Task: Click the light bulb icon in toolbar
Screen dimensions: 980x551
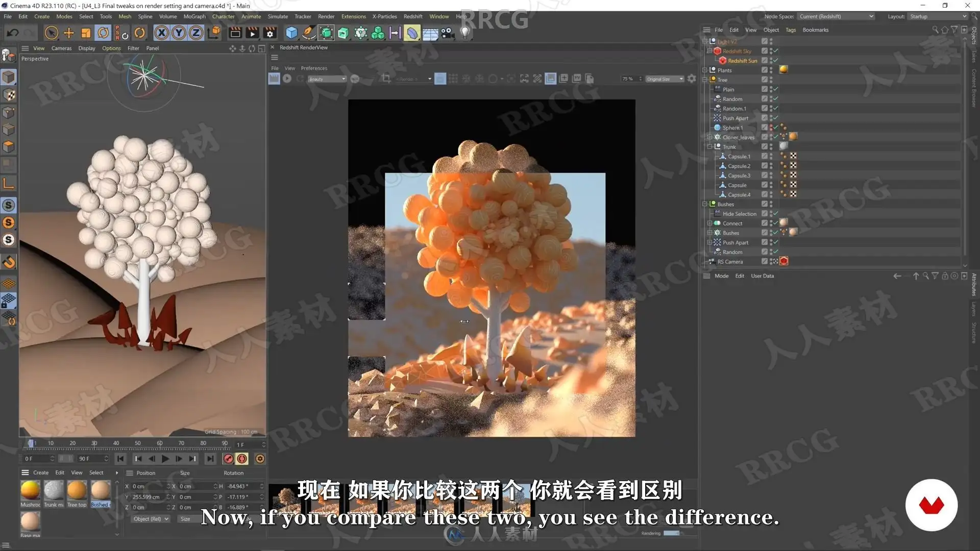Action: pos(465,33)
